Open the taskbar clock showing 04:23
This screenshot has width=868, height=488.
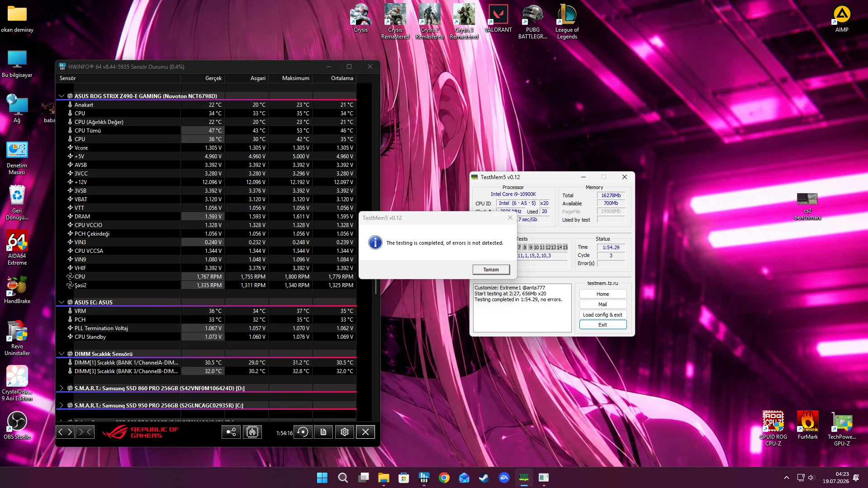pos(835,478)
